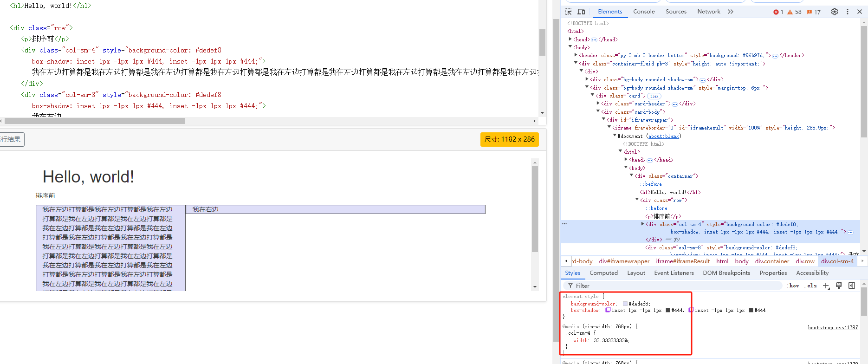The width and height of the screenshot is (868, 364).
Task: Click first #444 box-shadow color swatch
Action: pos(668,310)
